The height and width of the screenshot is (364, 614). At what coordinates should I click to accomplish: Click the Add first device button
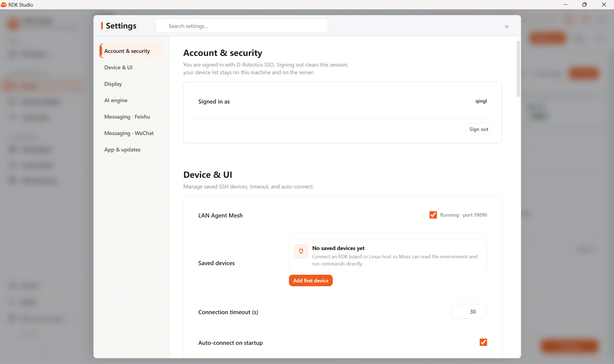[x=311, y=280]
